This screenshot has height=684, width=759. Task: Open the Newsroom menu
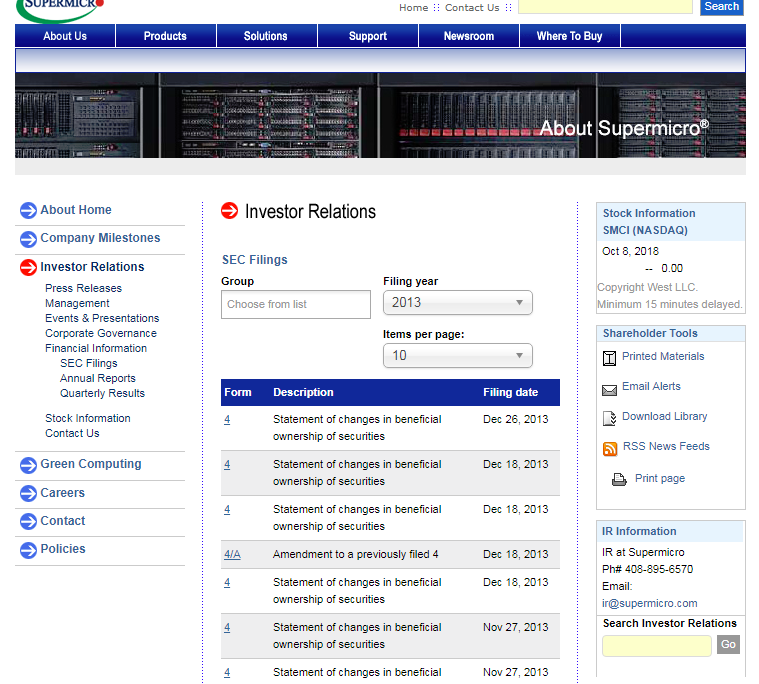click(x=469, y=36)
